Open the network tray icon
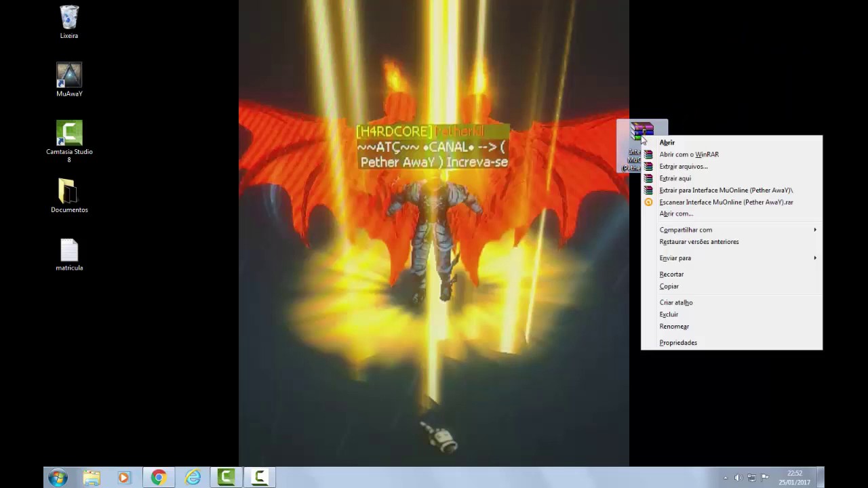The width and height of the screenshot is (868, 488). click(x=752, y=478)
